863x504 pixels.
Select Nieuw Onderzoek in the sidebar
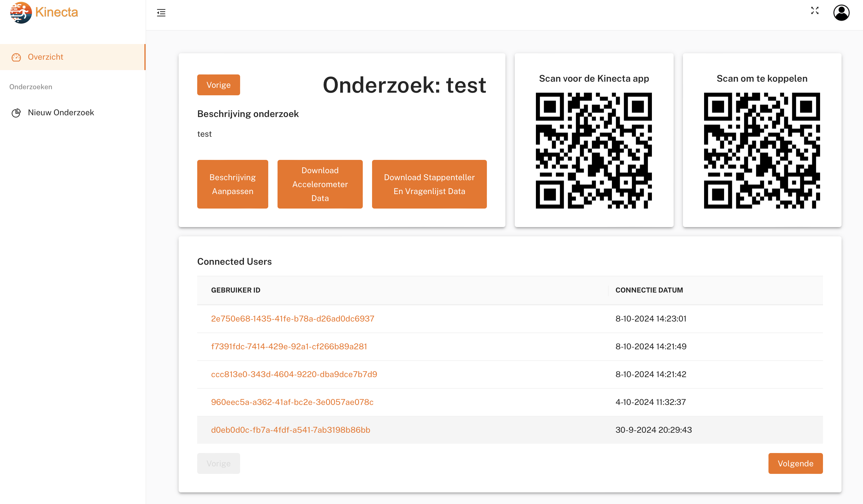[61, 113]
